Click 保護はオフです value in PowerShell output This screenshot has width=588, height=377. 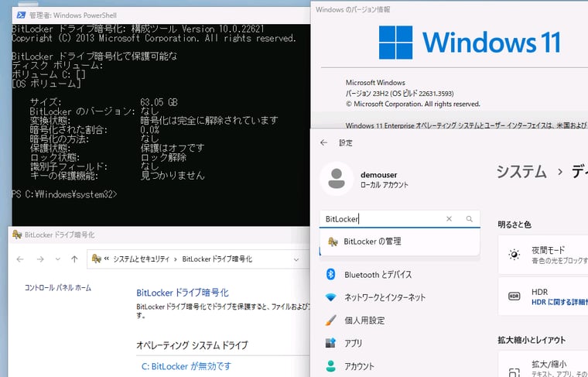tap(173, 148)
